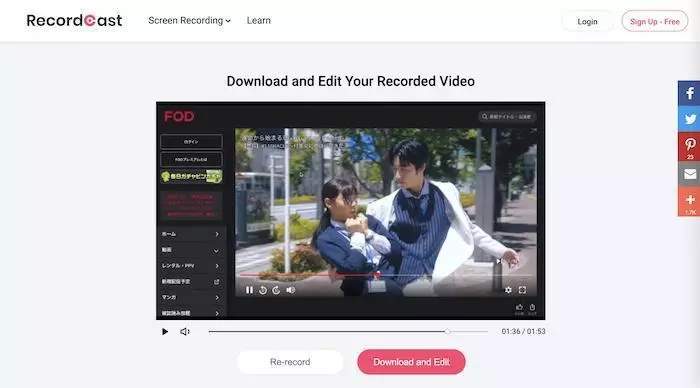Share on Twitter via the side icon
The image size is (700, 388).
pos(689,119)
